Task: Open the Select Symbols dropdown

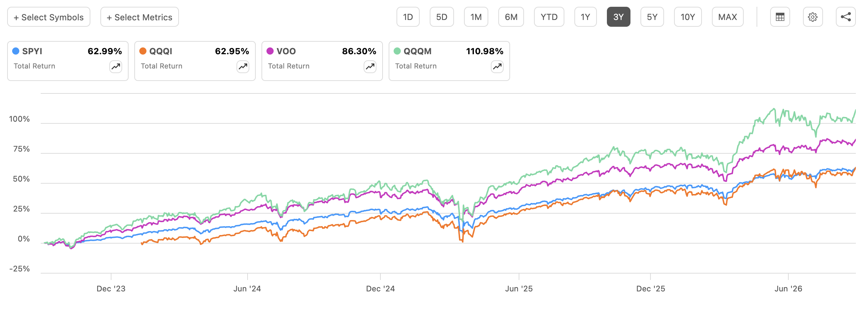Action: [x=49, y=17]
